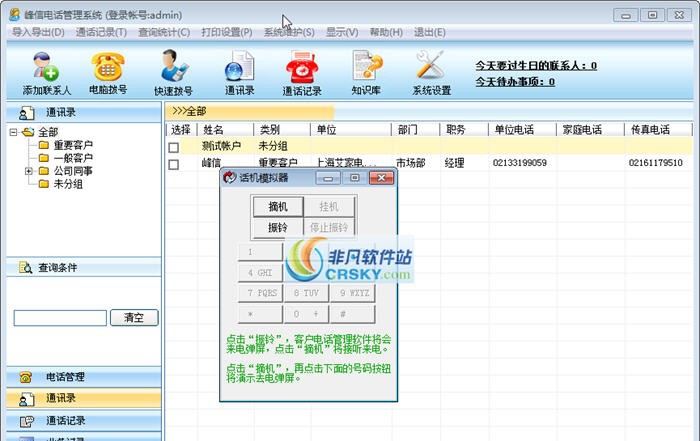
Task: Sort by the 职务 column header
Action: click(x=464, y=130)
